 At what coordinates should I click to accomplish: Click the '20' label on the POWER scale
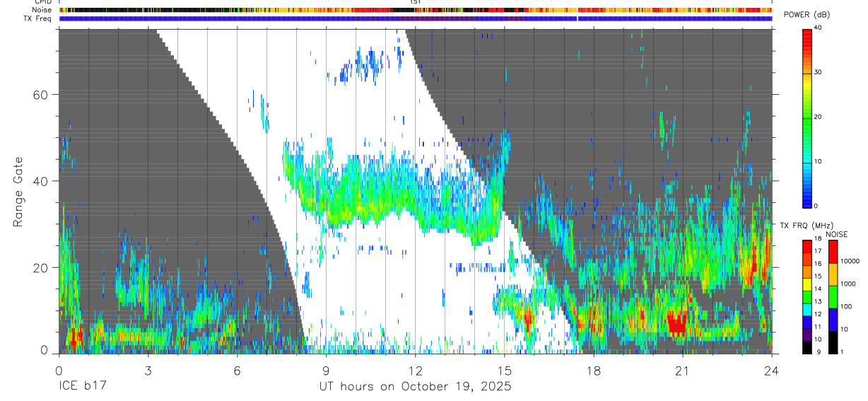(x=819, y=117)
